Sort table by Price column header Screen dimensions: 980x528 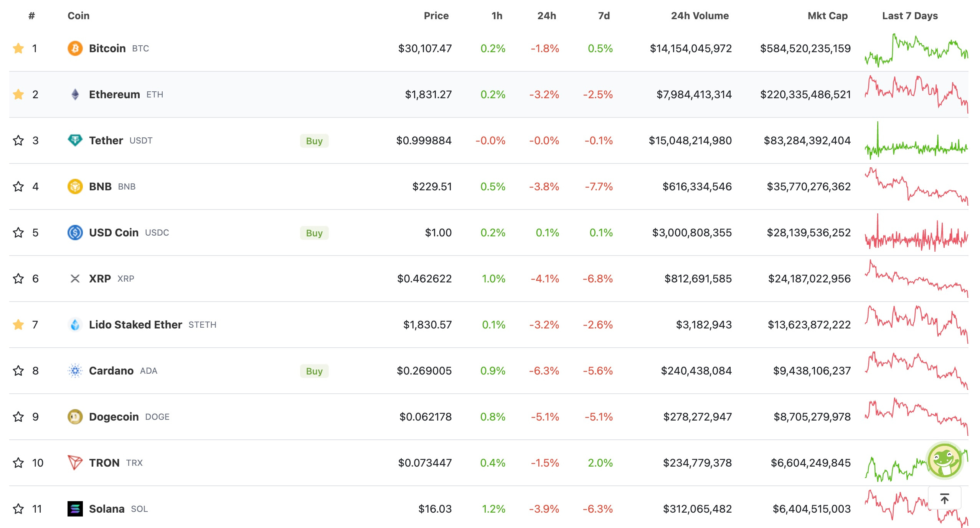point(436,16)
